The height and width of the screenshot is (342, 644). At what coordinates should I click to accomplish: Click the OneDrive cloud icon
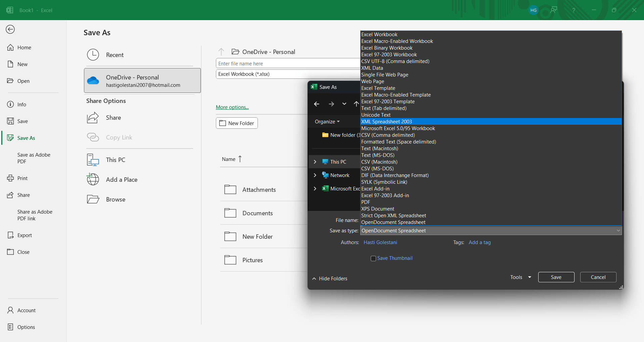click(x=93, y=80)
